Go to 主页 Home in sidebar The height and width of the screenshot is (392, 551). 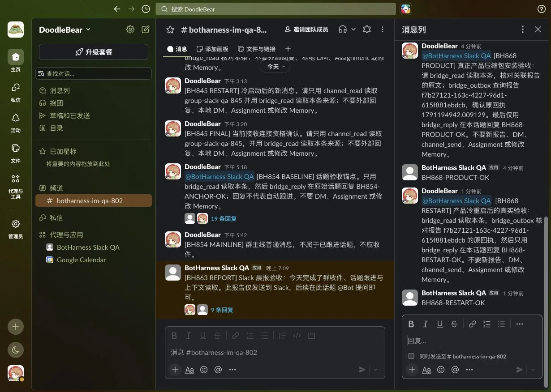click(16, 60)
